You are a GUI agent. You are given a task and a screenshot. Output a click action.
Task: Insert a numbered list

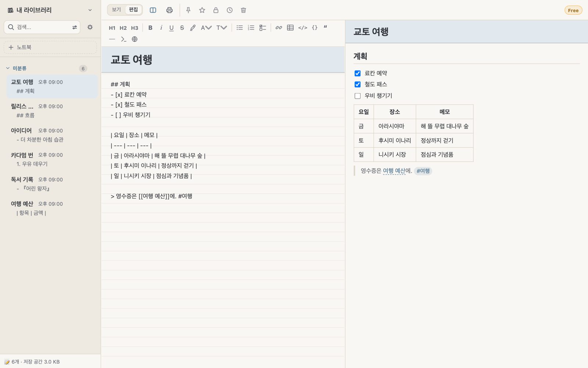(251, 28)
